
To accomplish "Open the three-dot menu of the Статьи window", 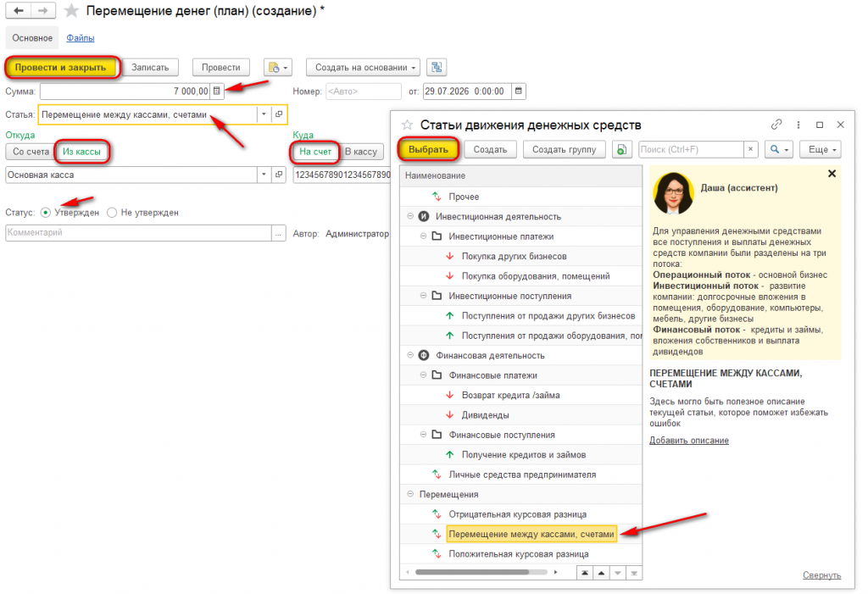I will click(x=798, y=125).
